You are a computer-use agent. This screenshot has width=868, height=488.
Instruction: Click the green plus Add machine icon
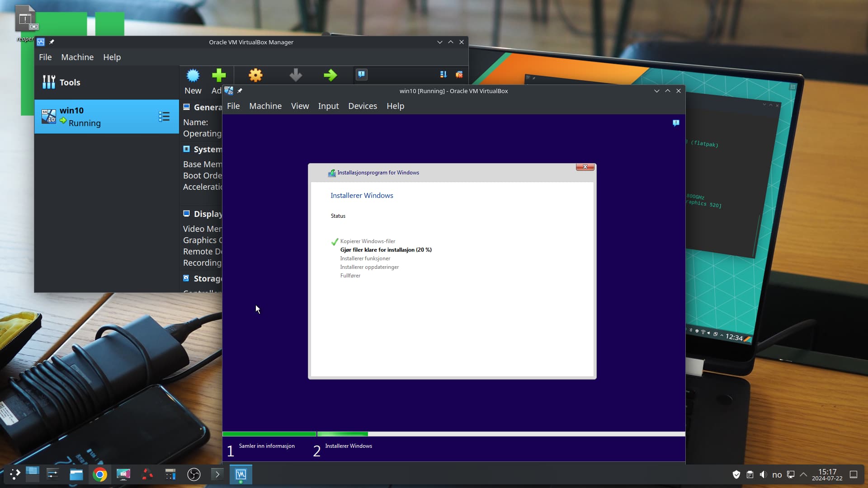pyautogui.click(x=219, y=75)
